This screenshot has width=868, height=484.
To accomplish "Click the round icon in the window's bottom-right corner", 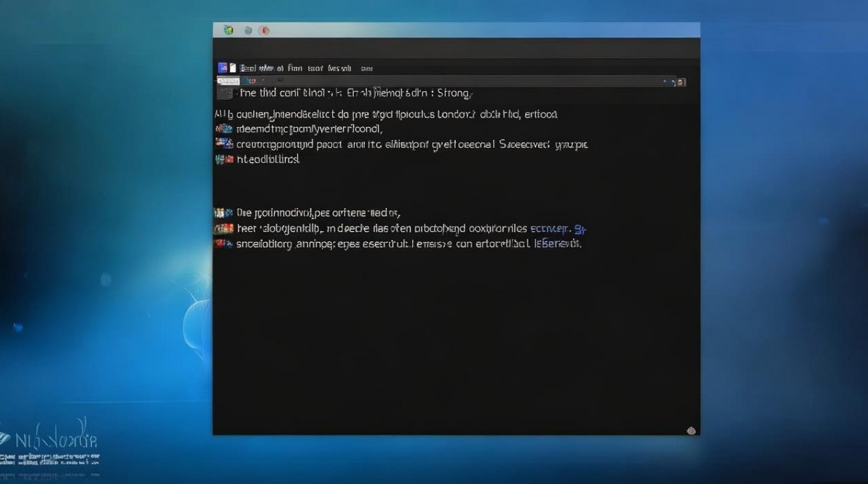I will pos(690,430).
